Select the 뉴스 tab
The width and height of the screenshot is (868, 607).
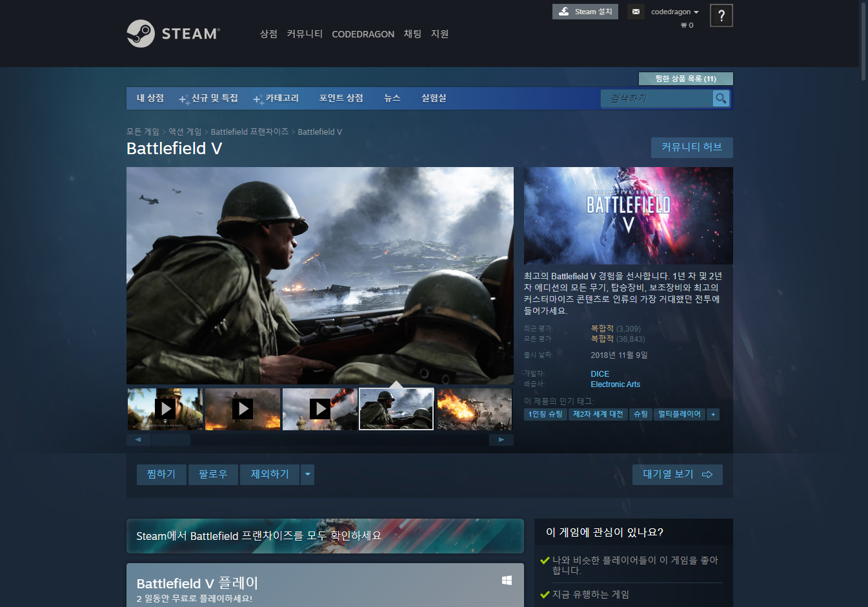pyautogui.click(x=392, y=98)
